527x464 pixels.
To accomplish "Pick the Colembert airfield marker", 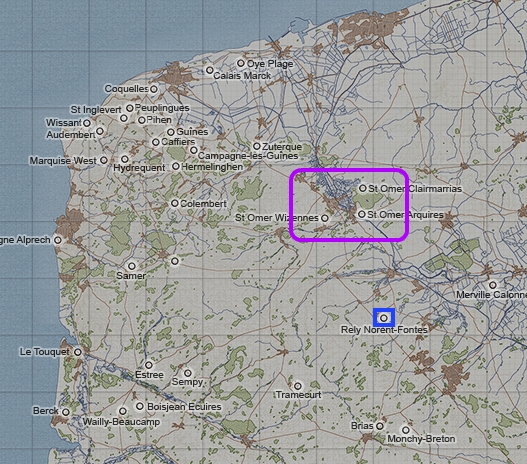I will 174,203.
